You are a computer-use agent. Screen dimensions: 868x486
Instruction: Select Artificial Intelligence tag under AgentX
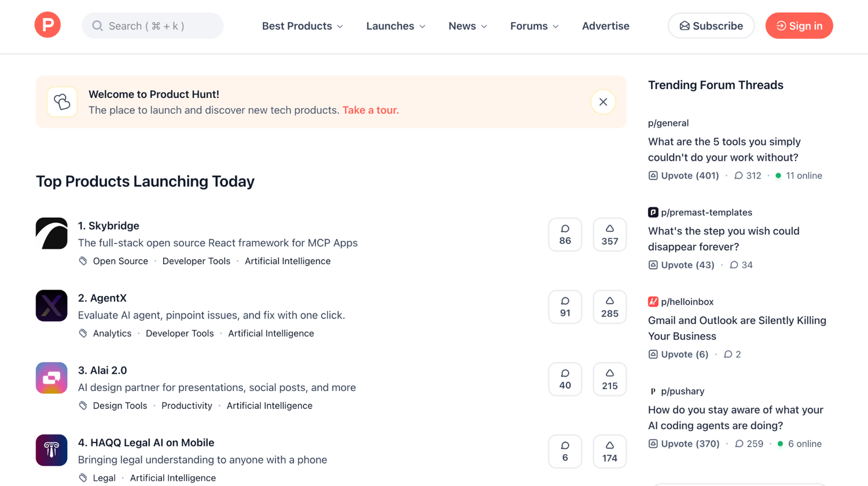(x=271, y=334)
